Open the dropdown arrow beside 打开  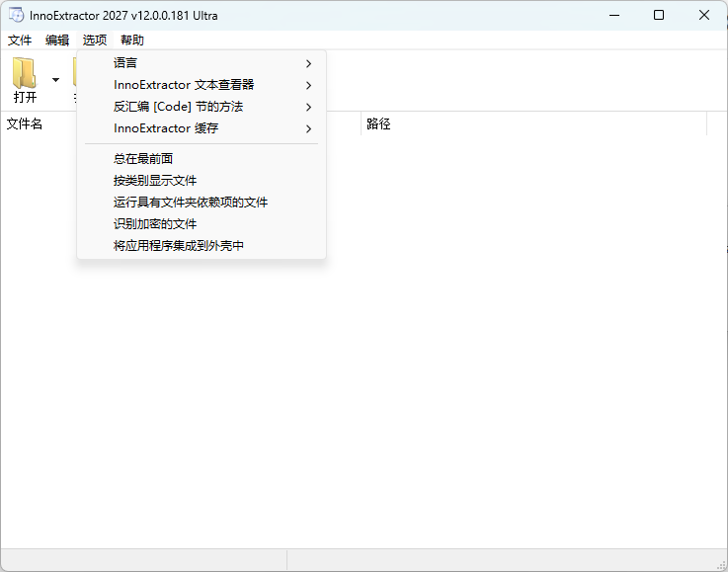coord(55,80)
